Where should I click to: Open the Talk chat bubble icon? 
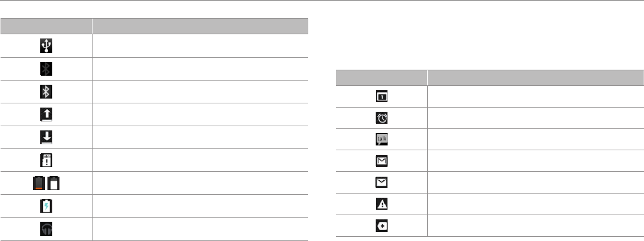[x=381, y=139]
